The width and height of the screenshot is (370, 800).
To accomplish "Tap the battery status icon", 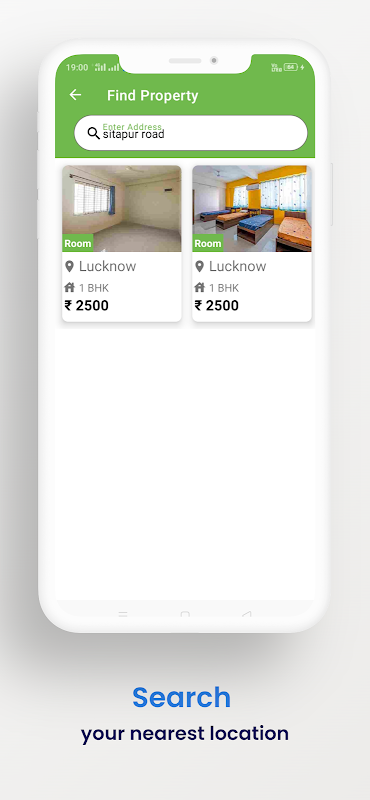I will point(290,67).
